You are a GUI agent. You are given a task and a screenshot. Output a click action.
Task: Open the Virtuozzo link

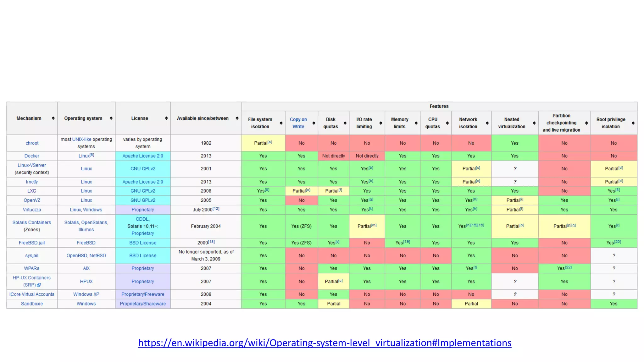click(32, 210)
